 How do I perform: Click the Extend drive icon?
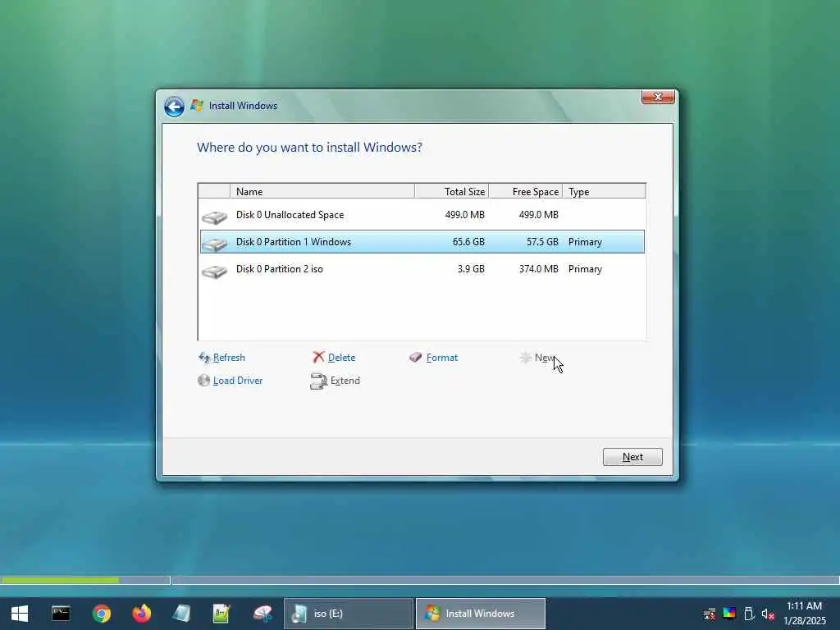[319, 381]
